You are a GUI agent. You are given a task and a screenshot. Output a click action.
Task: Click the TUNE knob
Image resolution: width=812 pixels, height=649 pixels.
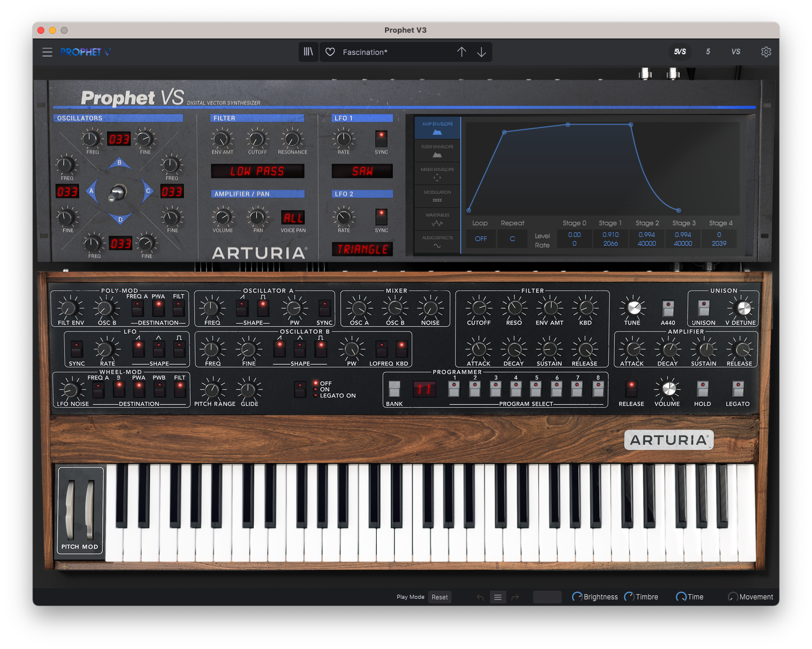click(x=633, y=307)
